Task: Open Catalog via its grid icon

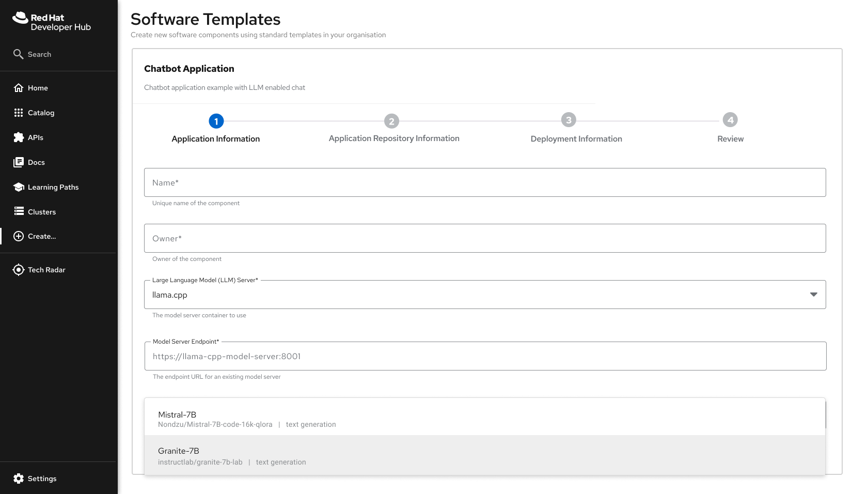Action: pyautogui.click(x=19, y=113)
